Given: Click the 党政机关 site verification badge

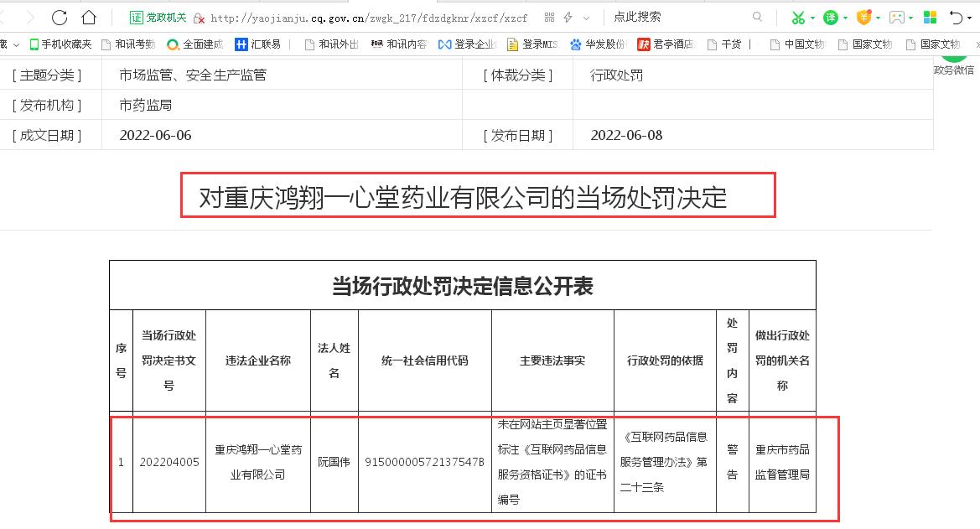Looking at the screenshot, I should point(158,16).
